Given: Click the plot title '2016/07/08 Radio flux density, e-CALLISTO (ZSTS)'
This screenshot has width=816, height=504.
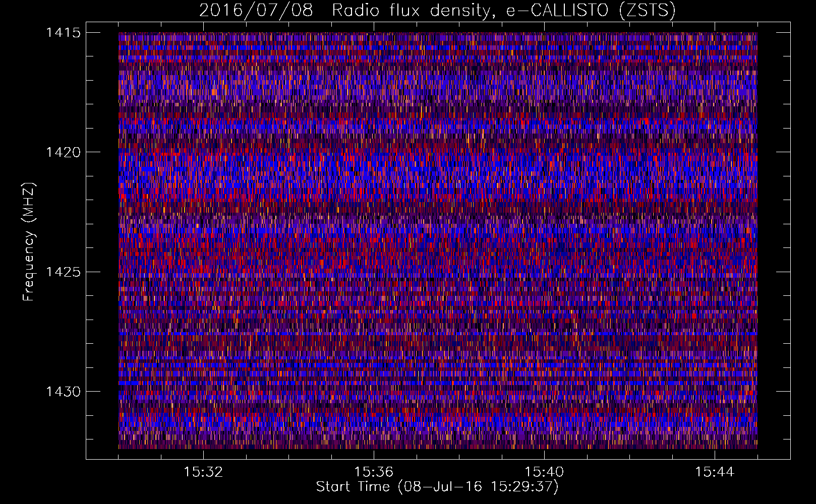Looking at the screenshot, I should [x=437, y=10].
